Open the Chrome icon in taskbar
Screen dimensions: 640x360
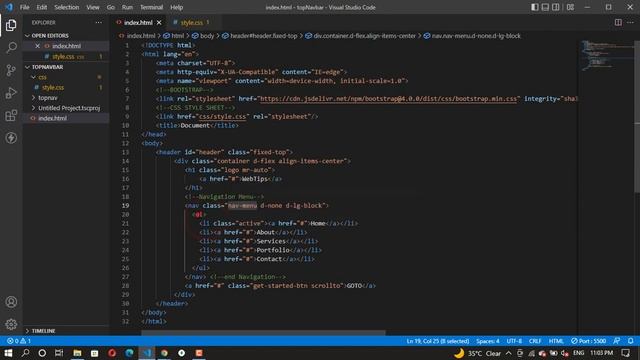164,353
